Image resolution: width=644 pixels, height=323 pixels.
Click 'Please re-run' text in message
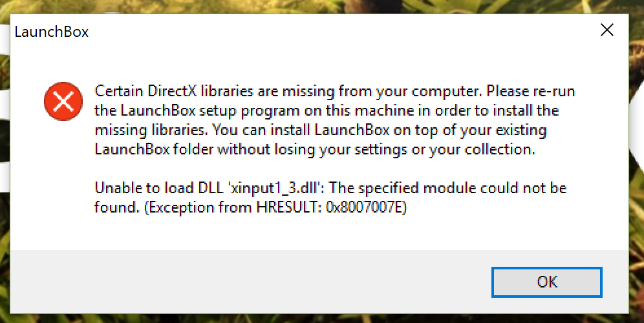tap(531, 90)
